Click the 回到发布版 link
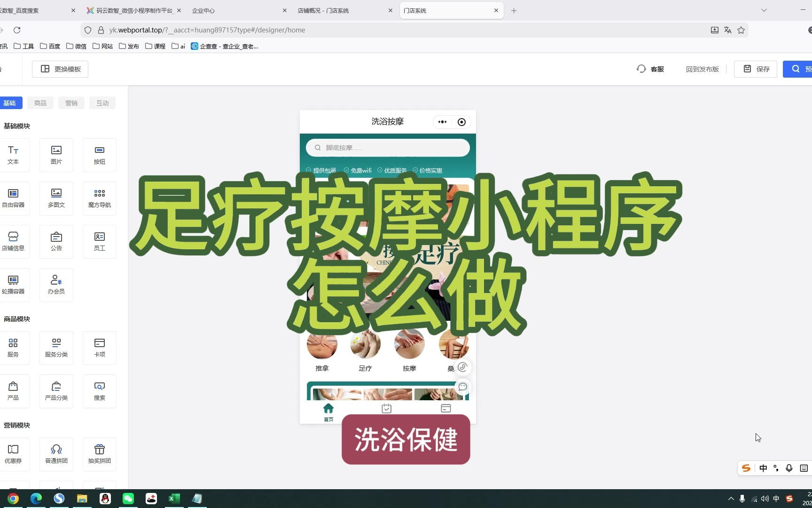The height and width of the screenshot is (508, 812). (x=702, y=69)
